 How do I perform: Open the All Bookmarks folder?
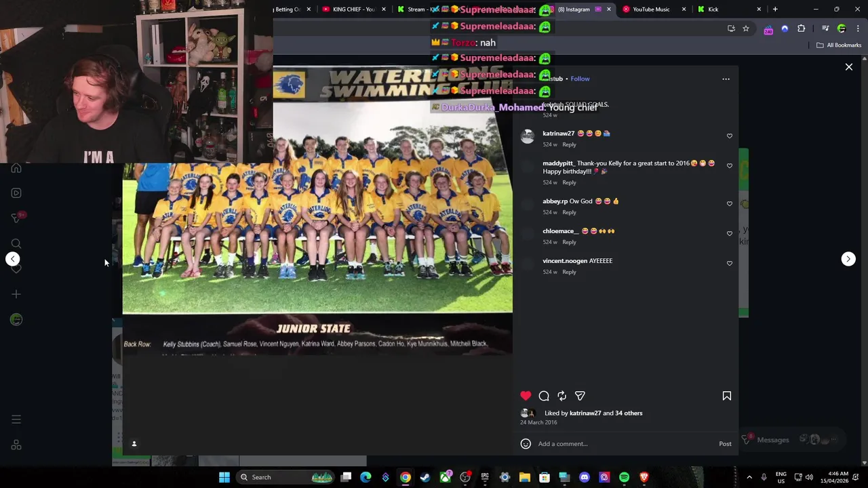click(839, 45)
